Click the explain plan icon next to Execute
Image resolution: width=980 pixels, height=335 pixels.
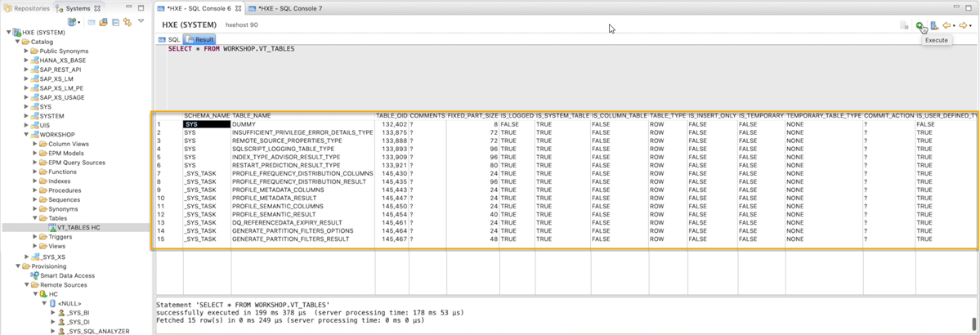(x=933, y=25)
